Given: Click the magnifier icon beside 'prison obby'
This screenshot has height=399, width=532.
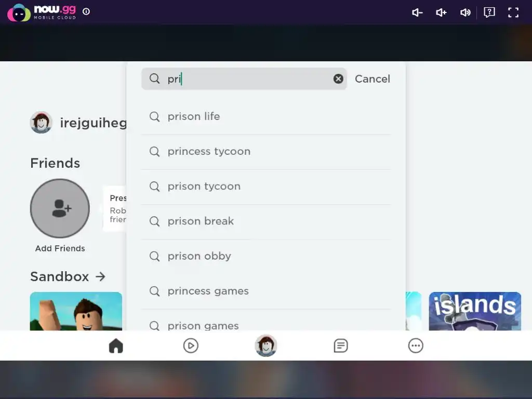Looking at the screenshot, I should [x=154, y=256].
